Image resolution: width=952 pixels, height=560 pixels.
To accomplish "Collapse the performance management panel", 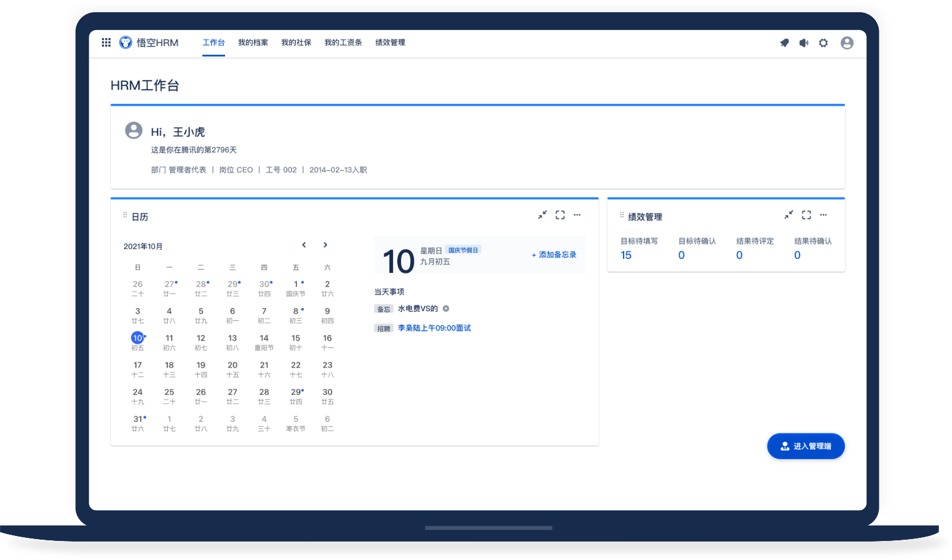I will click(x=789, y=215).
